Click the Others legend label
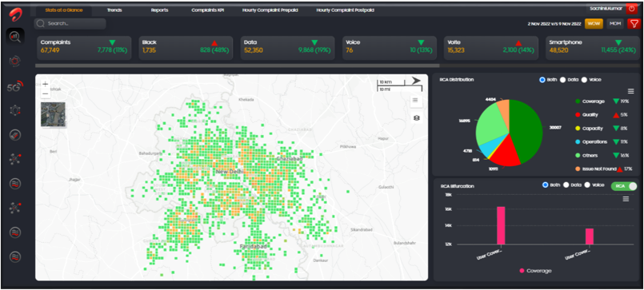Screen dimensions: 644x290 (x=590, y=156)
